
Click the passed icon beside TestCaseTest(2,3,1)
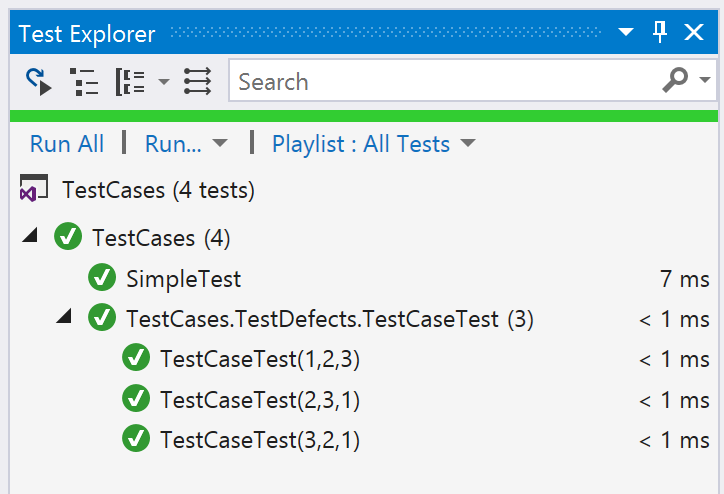pyautogui.click(x=136, y=398)
